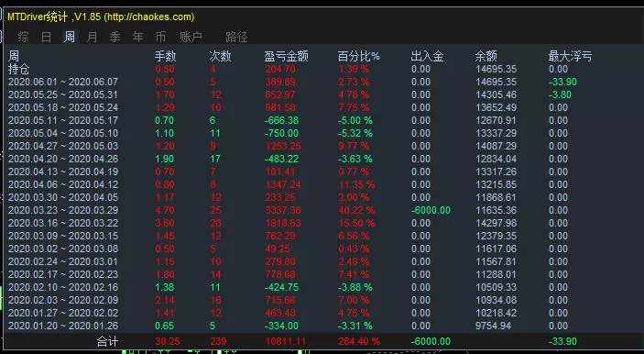This screenshot has height=354, width=644.
Task: Select week row 2020.03.23 ~ 2020.03.29
Action: [x=63, y=210]
